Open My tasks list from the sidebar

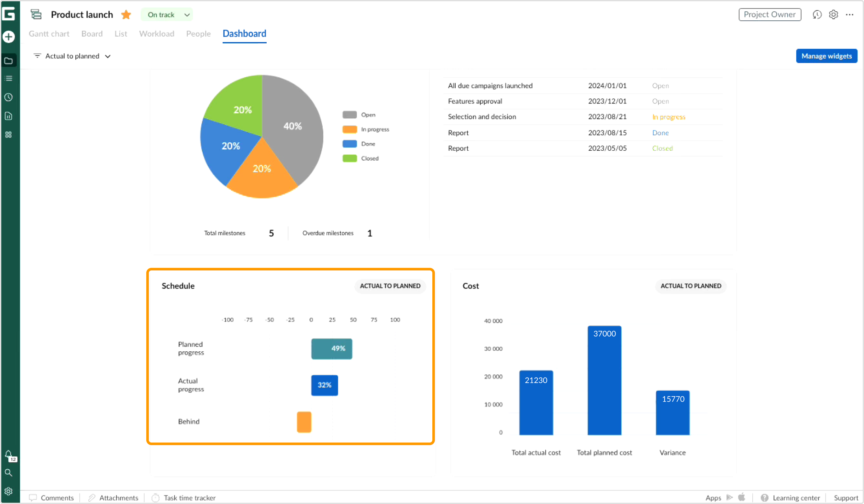click(8, 78)
